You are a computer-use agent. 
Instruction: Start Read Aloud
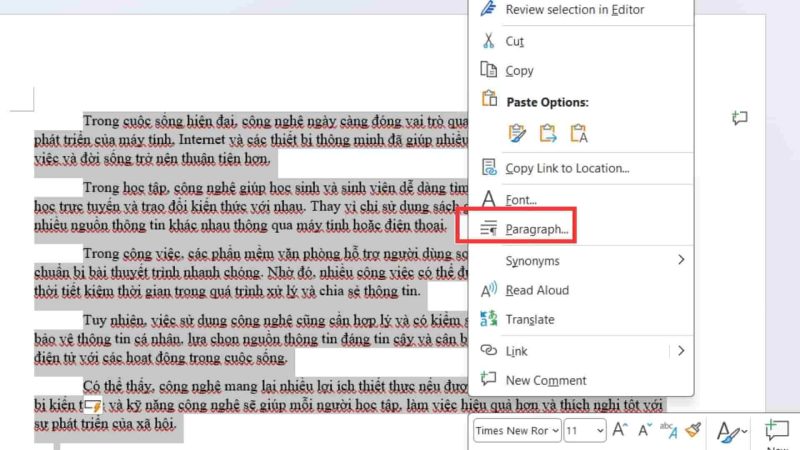pos(537,290)
